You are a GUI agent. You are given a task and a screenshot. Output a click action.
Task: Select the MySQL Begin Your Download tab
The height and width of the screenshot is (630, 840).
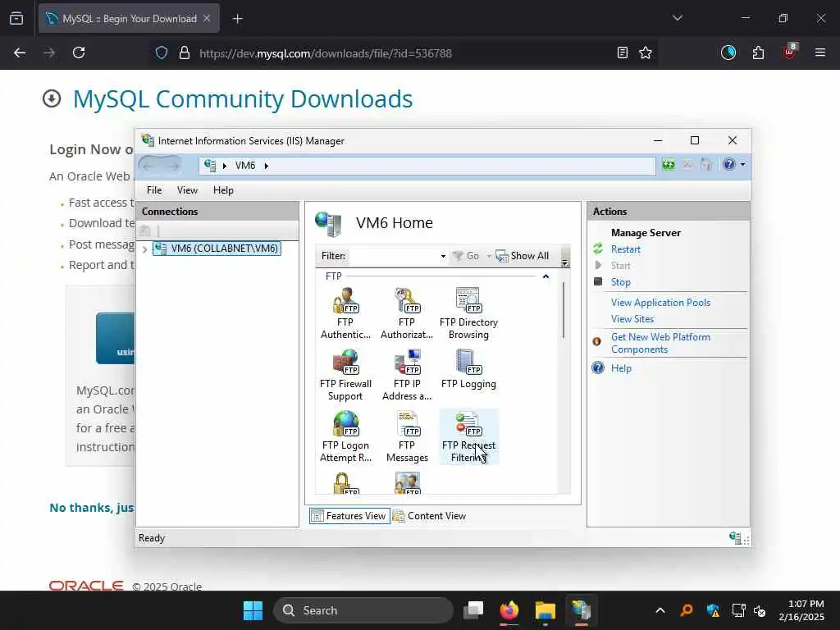(x=129, y=18)
